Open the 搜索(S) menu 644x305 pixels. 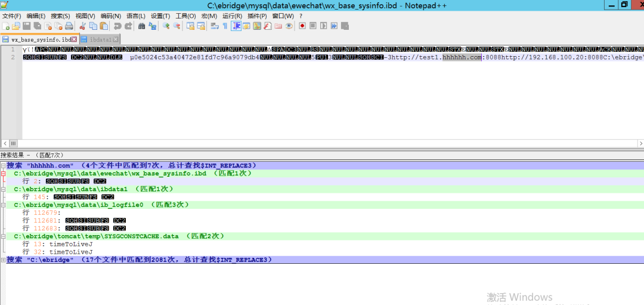[60, 16]
